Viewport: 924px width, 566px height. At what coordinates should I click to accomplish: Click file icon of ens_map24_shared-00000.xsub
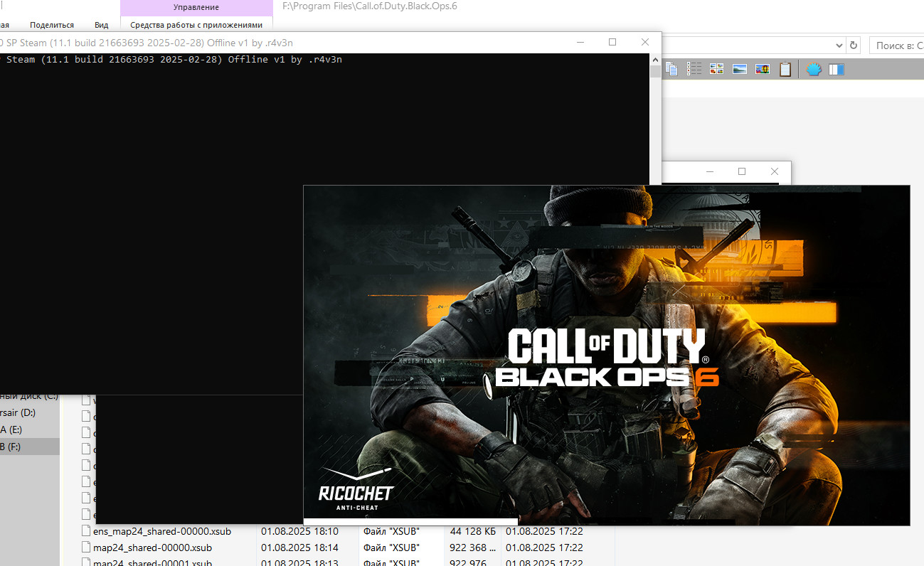click(x=86, y=531)
